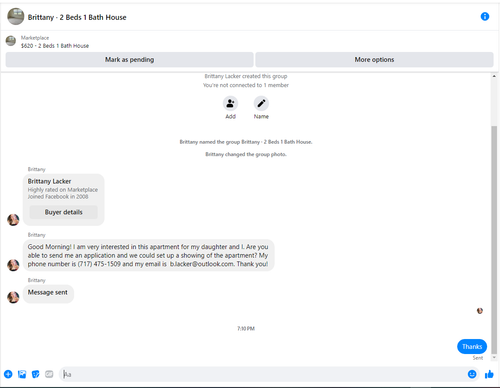Choose a sticker icon
Viewport: 500px width, 388px height.
pos(35,374)
